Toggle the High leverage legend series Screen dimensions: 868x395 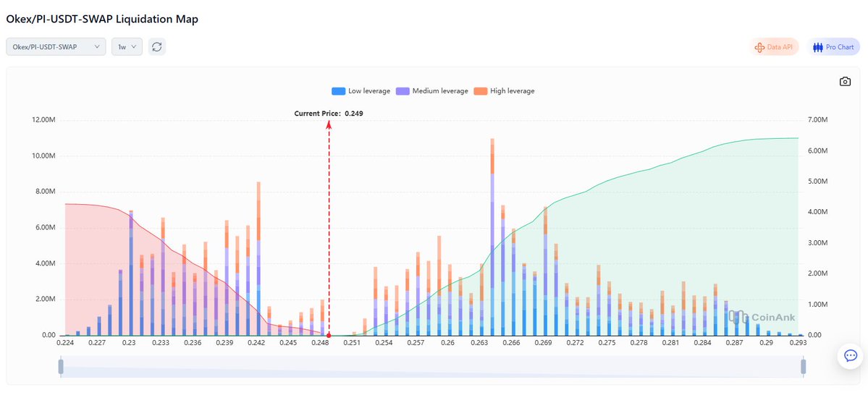coord(504,90)
